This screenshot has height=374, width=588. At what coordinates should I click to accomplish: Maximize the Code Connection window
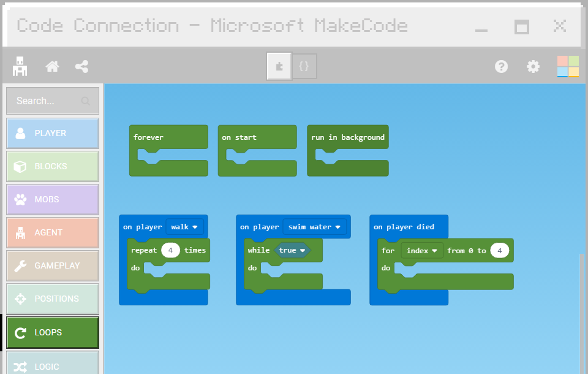(x=522, y=26)
